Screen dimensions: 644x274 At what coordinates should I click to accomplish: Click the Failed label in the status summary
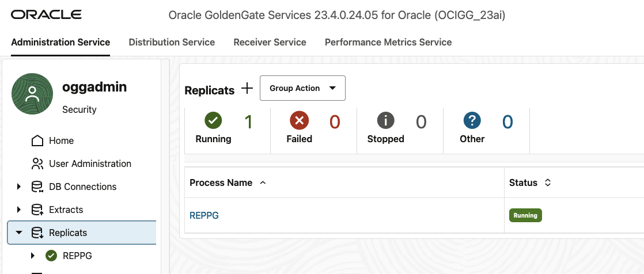coord(300,139)
